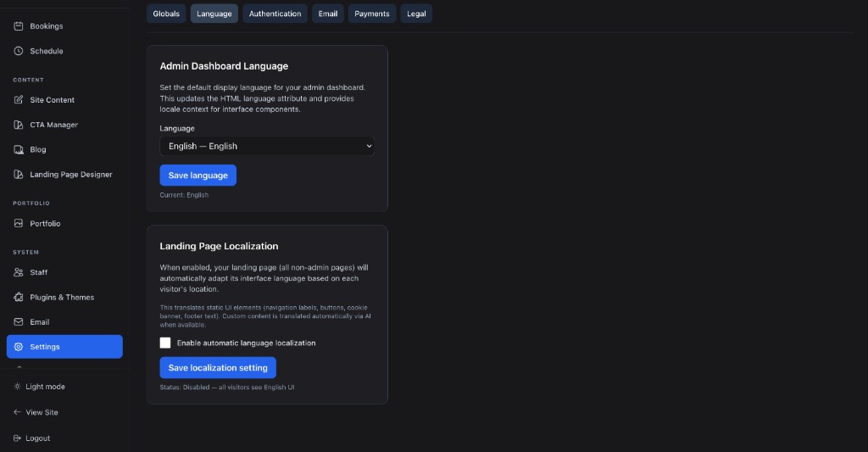The image size is (868, 452).
Task: Open the Portfolio page
Action: 64,223
